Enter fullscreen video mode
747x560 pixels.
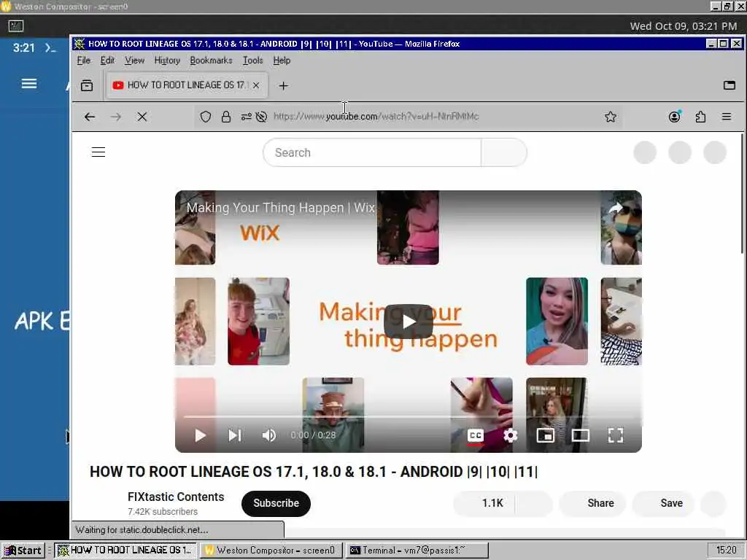point(616,435)
